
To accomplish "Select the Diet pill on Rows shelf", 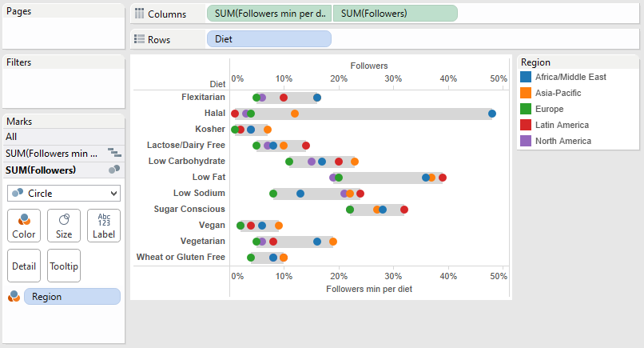I will (x=268, y=38).
